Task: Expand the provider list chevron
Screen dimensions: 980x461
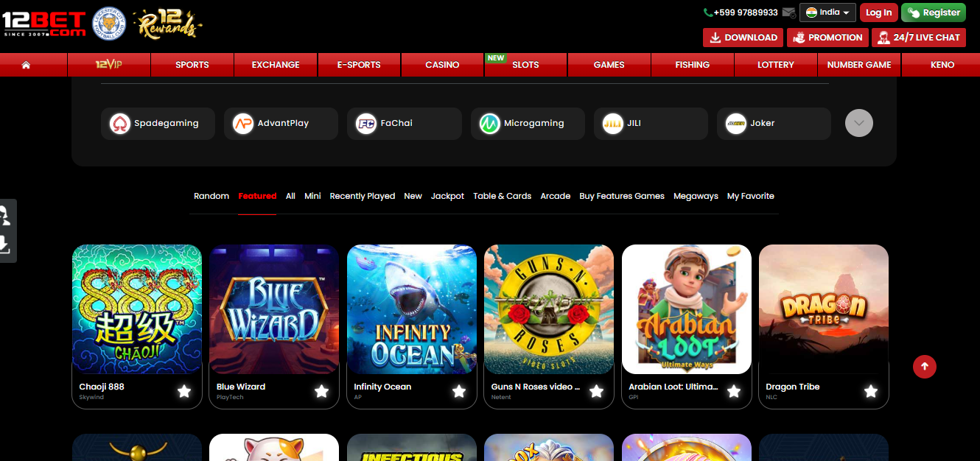Action: click(859, 123)
